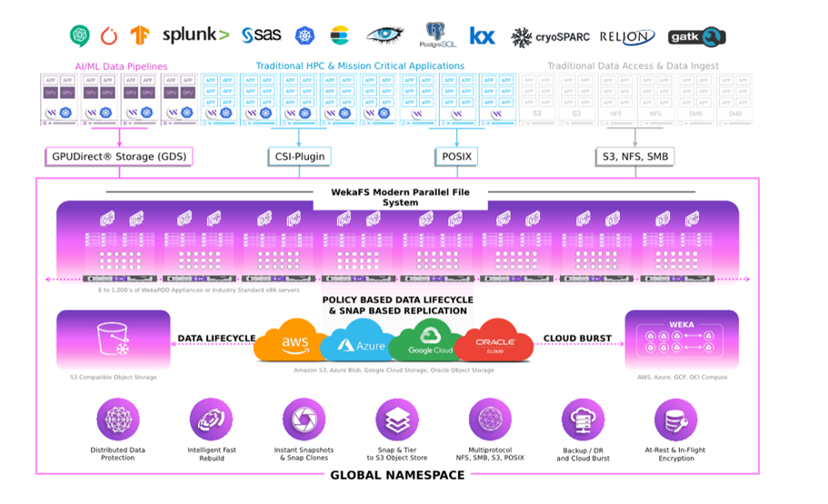Click the DATA LIFECYCLE label
This screenshot has height=504, width=828.
click(216, 339)
